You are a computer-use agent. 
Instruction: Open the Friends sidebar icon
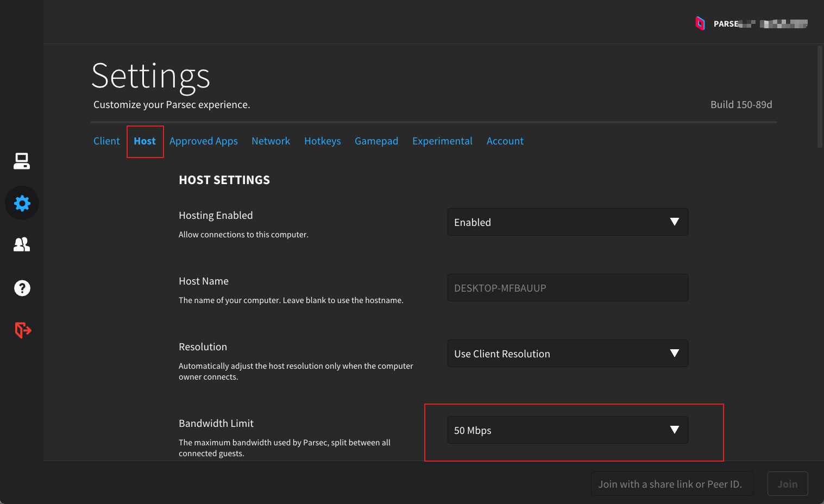tap(22, 245)
